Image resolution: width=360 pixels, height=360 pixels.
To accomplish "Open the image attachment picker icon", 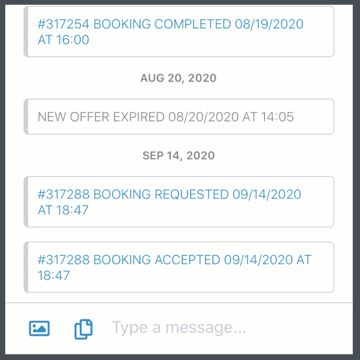I will pyautogui.click(x=39, y=328).
